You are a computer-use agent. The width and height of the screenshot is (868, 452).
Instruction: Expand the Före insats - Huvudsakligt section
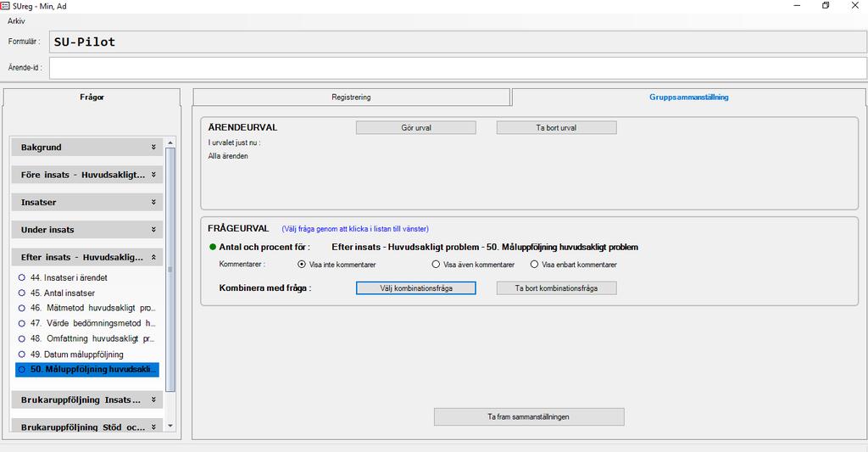(x=87, y=175)
